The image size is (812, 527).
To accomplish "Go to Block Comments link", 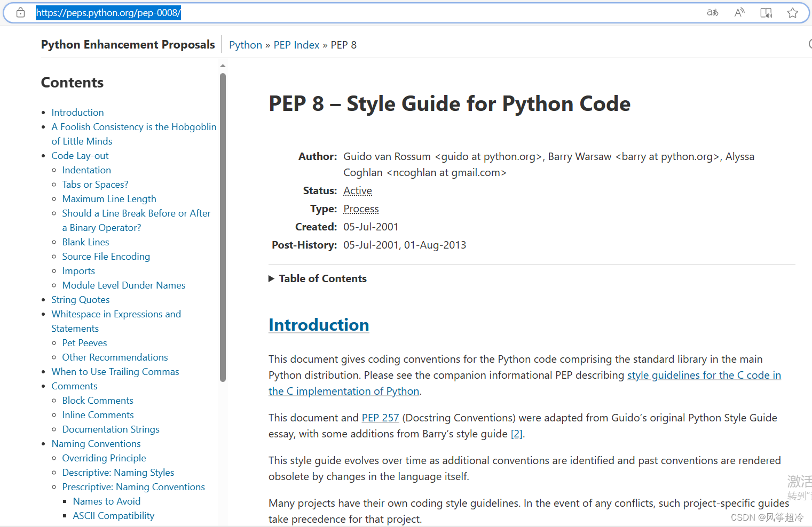I will [98, 401].
